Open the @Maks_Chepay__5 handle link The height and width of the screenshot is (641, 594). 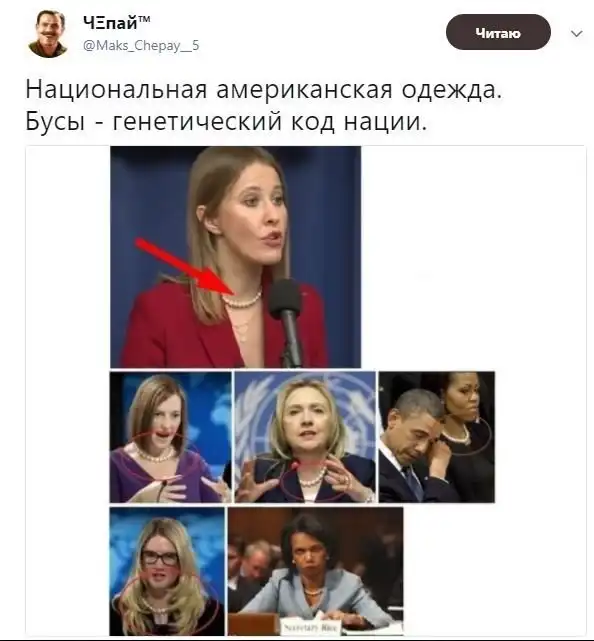[x=141, y=45]
